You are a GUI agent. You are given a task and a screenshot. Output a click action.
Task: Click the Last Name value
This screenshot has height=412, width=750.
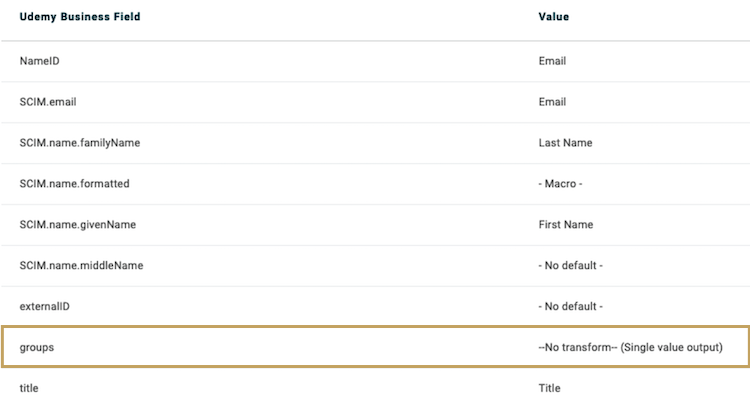pyautogui.click(x=565, y=143)
